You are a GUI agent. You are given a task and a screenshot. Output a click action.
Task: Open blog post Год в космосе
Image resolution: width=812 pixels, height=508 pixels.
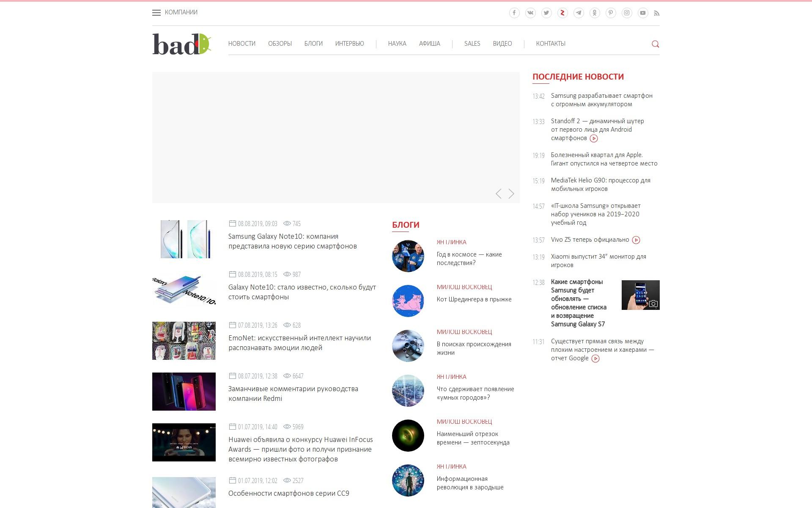(469, 259)
